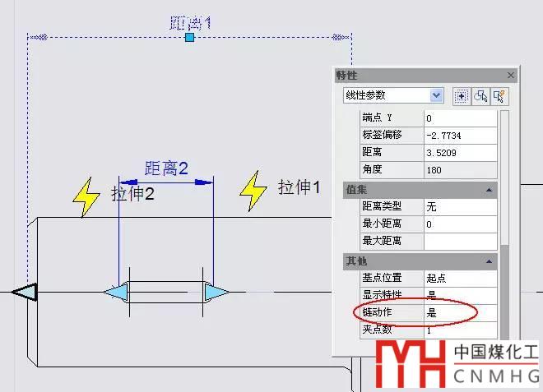
Task: Select the 角度 property row label
Action: 392,170
